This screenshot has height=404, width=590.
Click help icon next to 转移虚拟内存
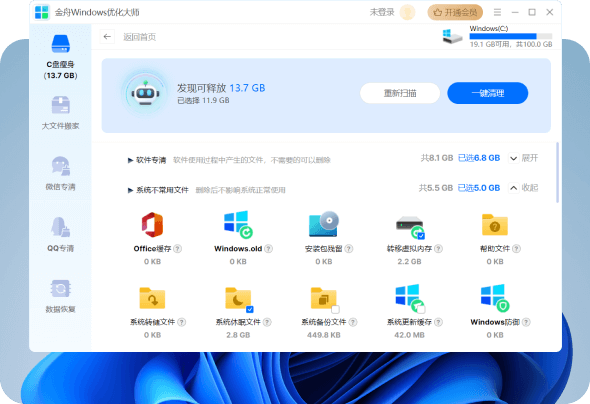438,249
